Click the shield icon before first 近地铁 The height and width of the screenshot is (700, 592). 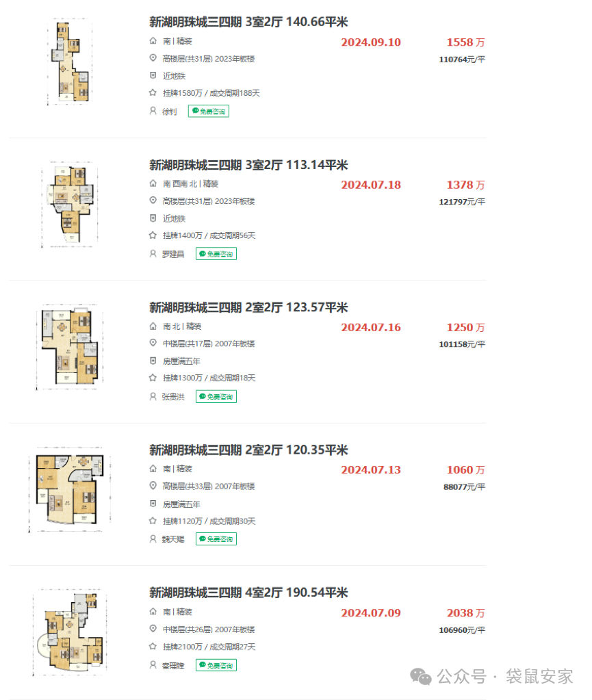153,76
